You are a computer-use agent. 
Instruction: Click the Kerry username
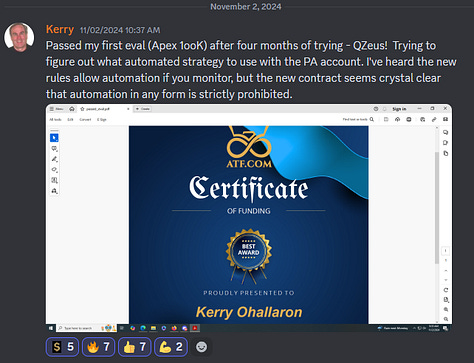[60, 29]
